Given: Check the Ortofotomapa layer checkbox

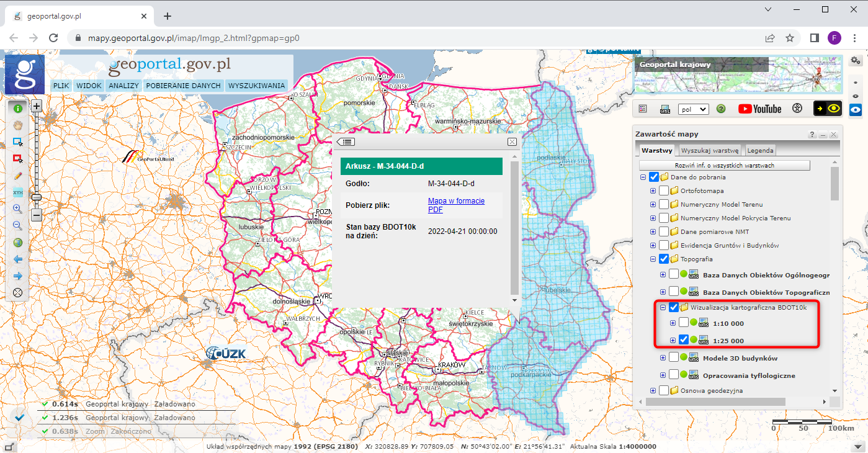Looking at the screenshot, I should 664,191.
